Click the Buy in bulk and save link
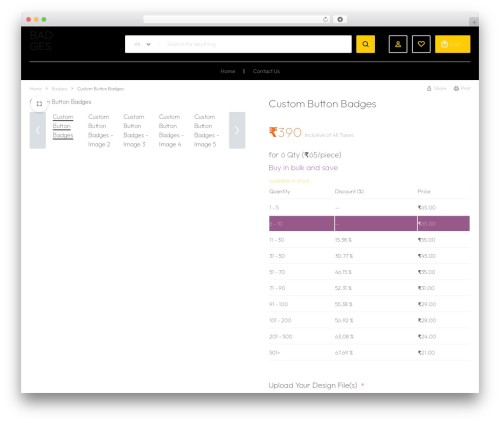Screen dimensions: 500x423 tap(303, 168)
